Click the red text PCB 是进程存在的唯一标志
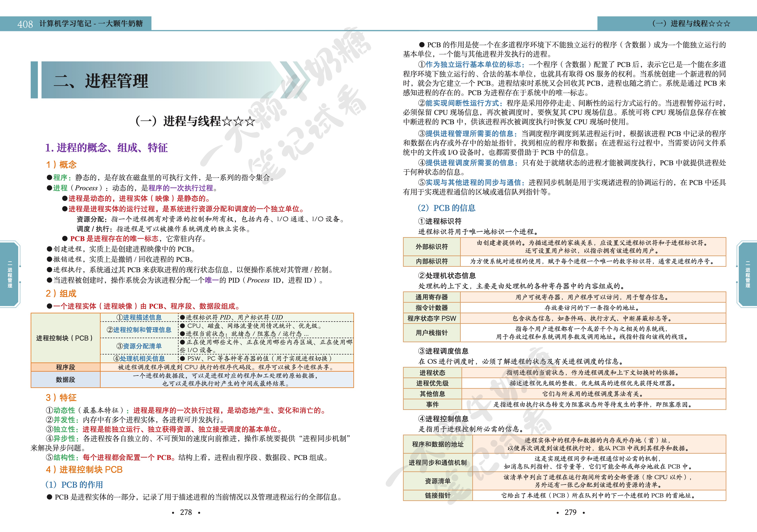This screenshot has width=757, height=532. [x=114, y=239]
